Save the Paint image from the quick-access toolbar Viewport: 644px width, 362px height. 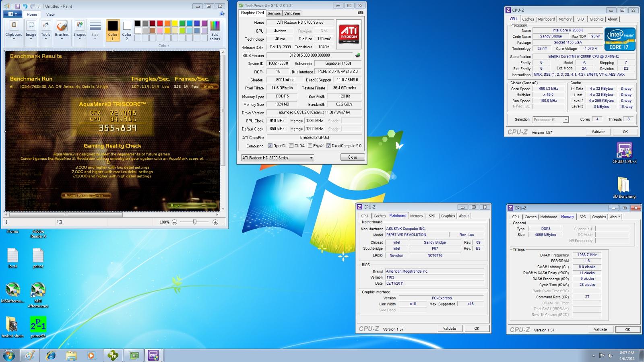coord(18,6)
